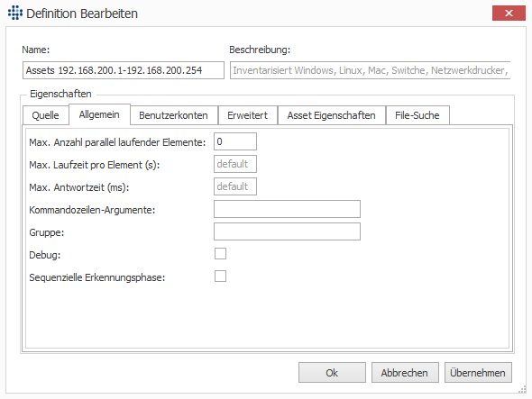This screenshot has width=532, height=399.
Task: Click the Kommandozeilen-Argumente field
Action: coord(287,209)
